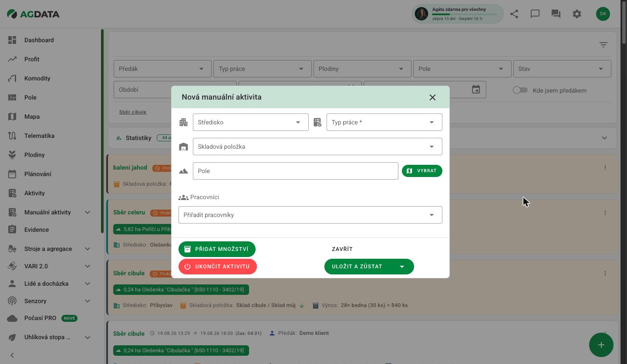
Task: Click the filter list icon
Action: coord(603,45)
